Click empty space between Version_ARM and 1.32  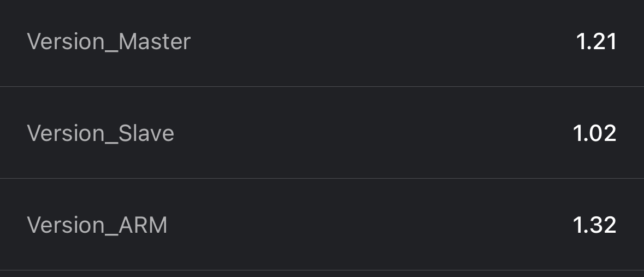371,225
